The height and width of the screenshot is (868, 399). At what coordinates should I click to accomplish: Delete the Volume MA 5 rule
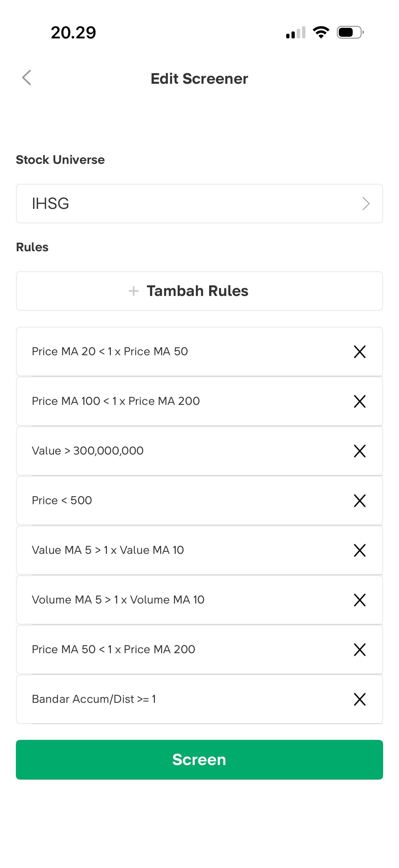pos(360,600)
